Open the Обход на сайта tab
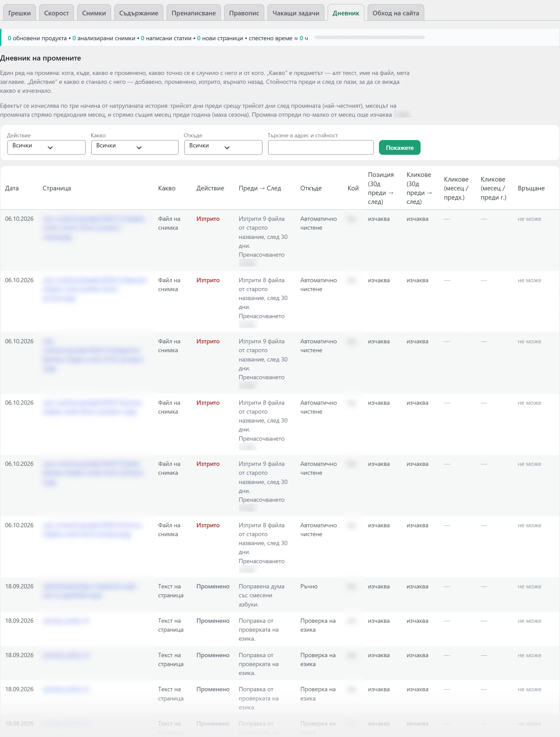The width and height of the screenshot is (560, 737). pyautogui.click(x=396, y=13)
